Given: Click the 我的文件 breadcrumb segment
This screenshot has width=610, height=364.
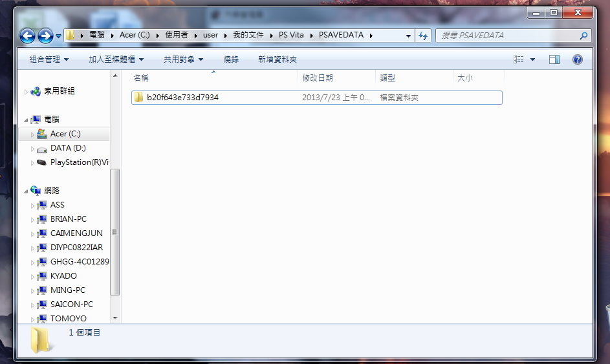Looking at the screenshot, I should pyautogui.click(x=248, y=35).
